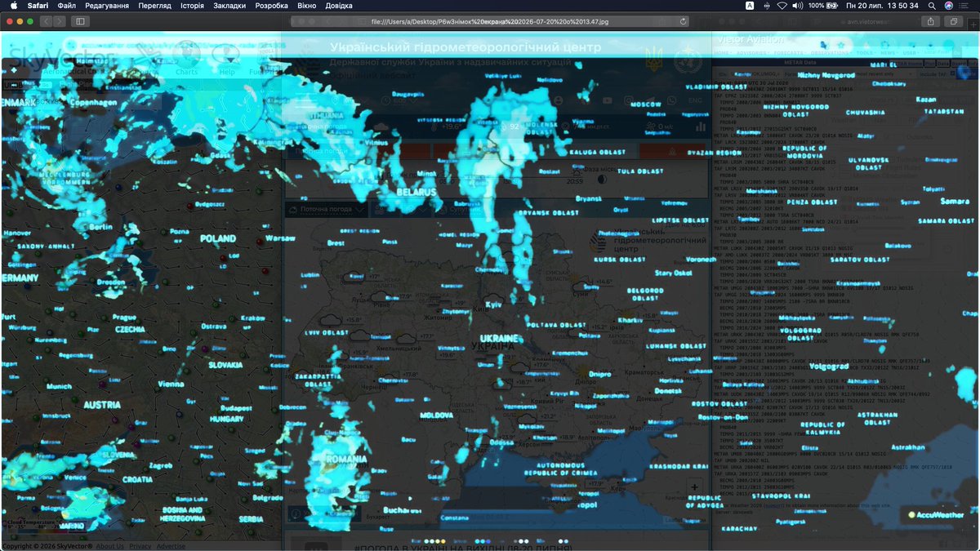Click the Kazan label on map
The width and height of the screenshot is (980, 551).
[x=926, y=99]
